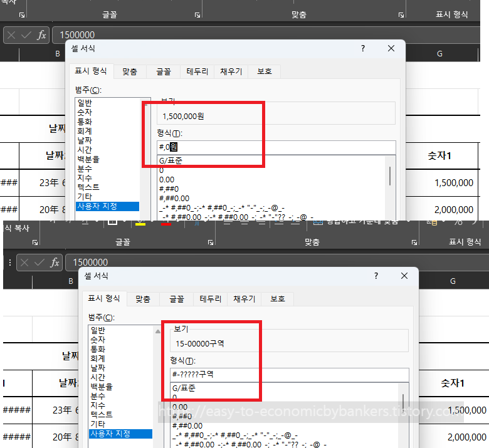
Task: Select 표시 형식 tab in dialog previewing 1,500,000원
Action: (91, 71)
